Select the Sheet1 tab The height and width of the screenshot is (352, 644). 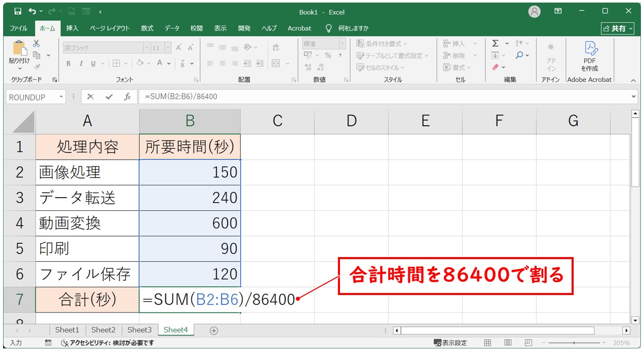67,330
